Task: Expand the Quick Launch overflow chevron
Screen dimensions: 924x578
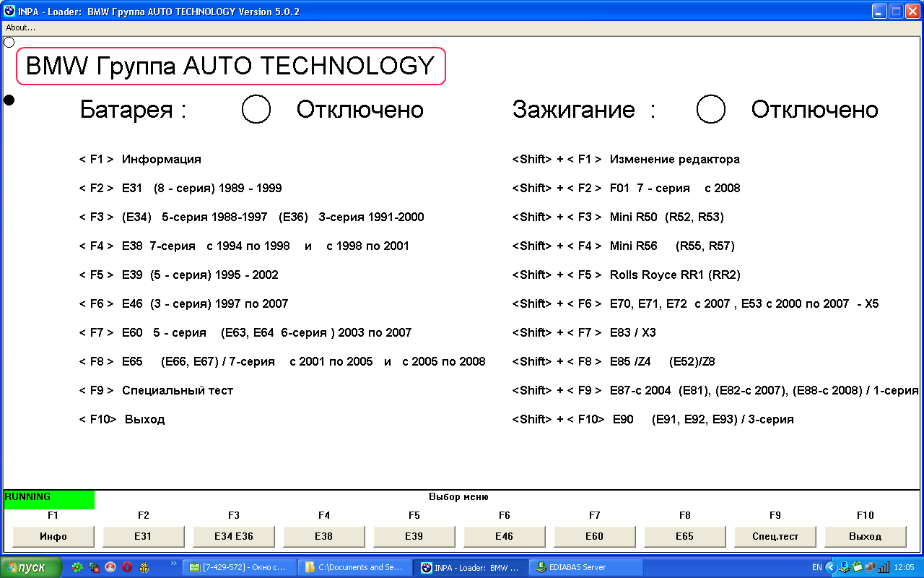Action: point(173,563)
